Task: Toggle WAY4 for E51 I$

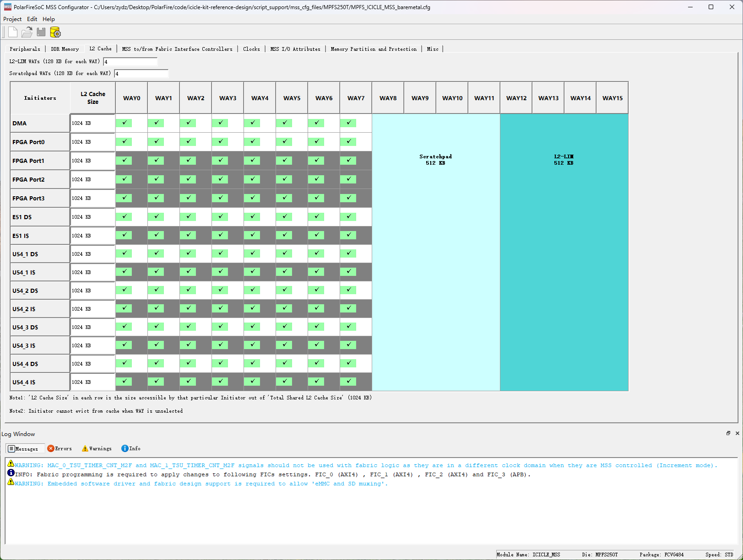Action: pyautogui.click(x=252, y=235)
